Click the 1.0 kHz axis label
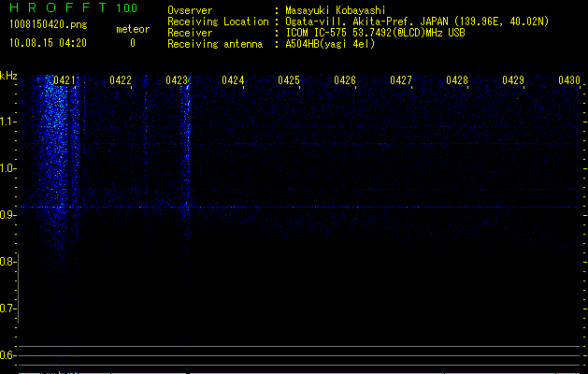 [x=7, y=168]
